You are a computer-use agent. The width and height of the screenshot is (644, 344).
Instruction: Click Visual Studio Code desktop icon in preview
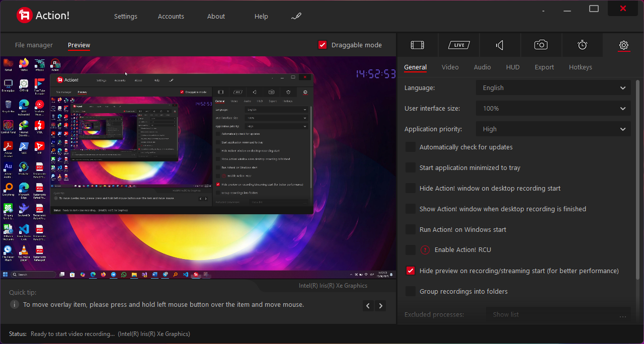[24, 232]
